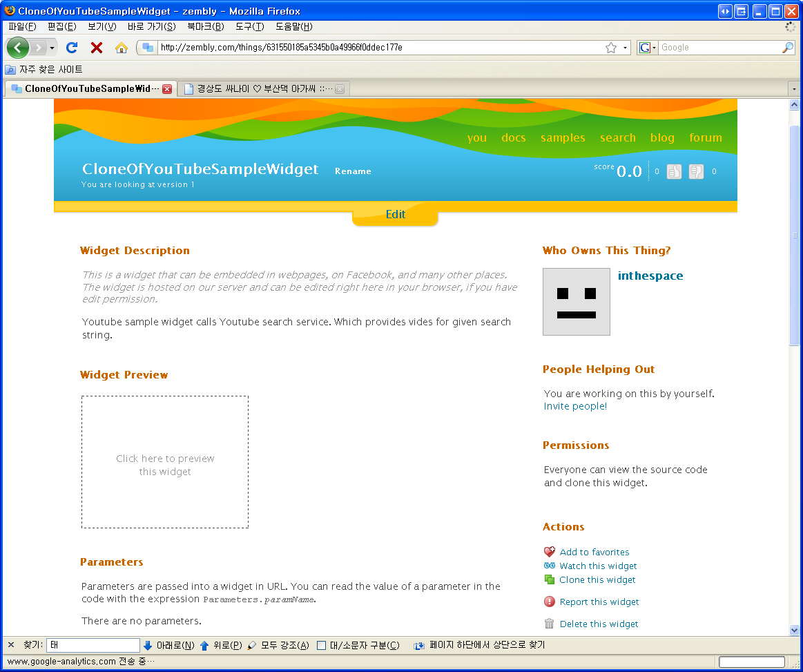The height and width of the screenshot is (672, 803).
Task: Toggle the case sensitive checkbox
Action: (x=322, y=645)
